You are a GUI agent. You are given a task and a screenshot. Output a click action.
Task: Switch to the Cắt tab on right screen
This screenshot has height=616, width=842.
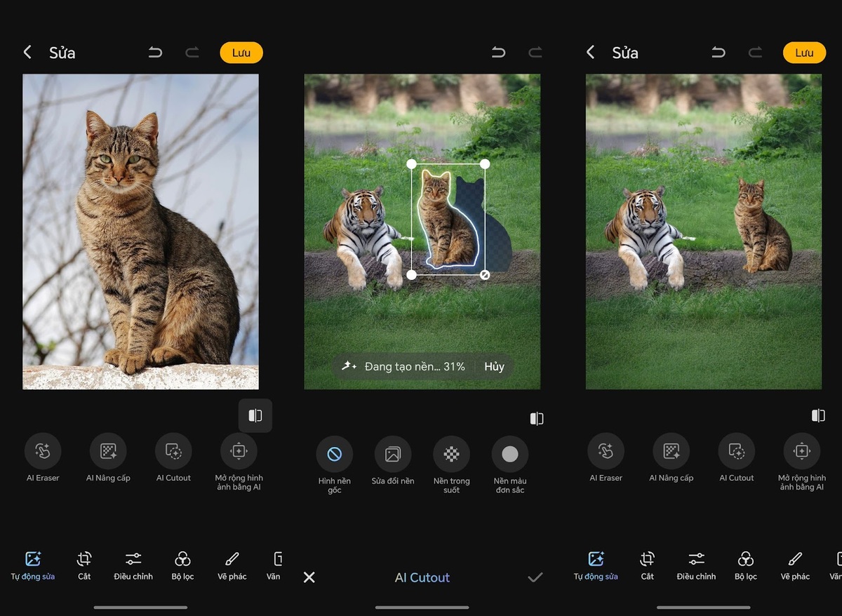click(x=648, y=566)
